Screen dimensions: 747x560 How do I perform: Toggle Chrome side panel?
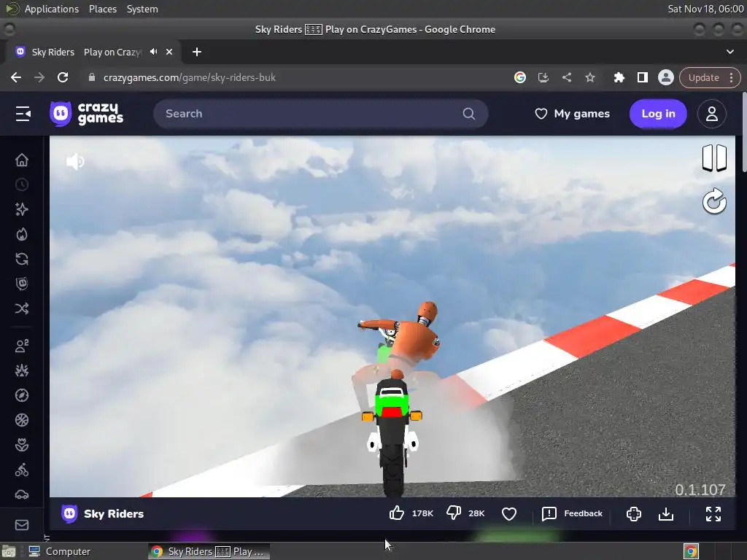pyautogui.click(x=642, y=77)
